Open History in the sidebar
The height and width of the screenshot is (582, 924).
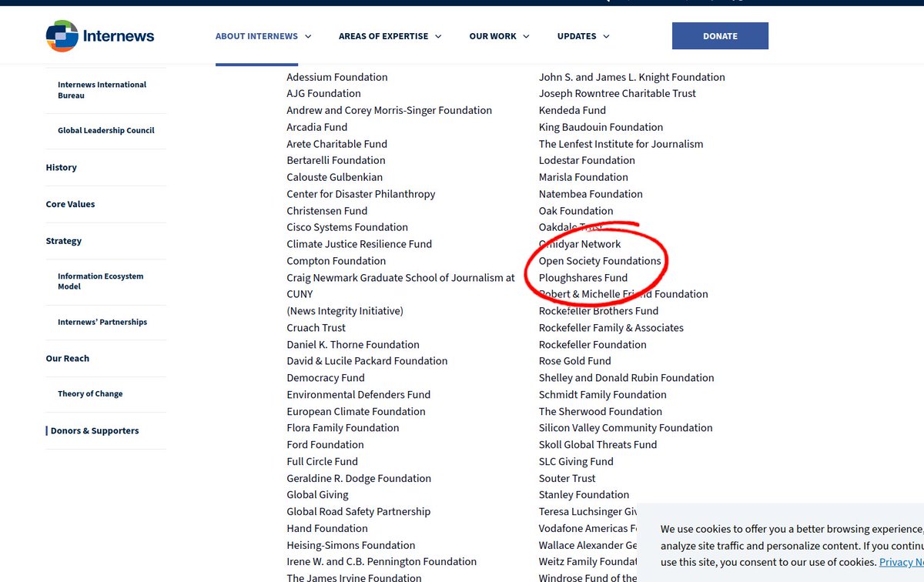pyautogui.click(x=62, y=168)
